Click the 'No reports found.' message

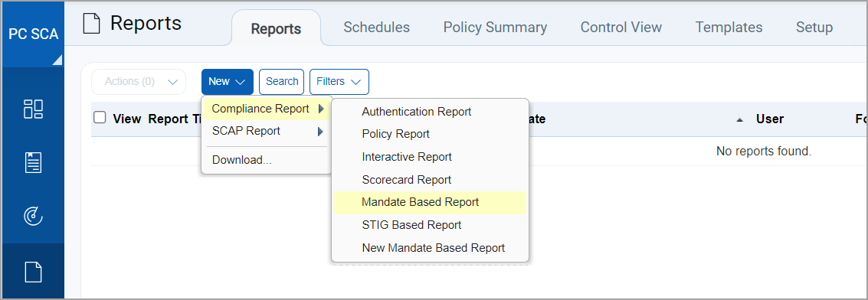coord(763,151)
